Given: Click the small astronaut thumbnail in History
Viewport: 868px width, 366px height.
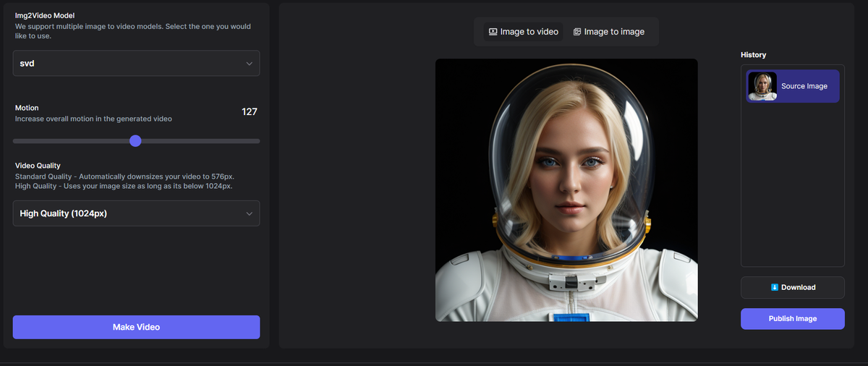Looking at the screenshot, I should (x=762, y=86).
